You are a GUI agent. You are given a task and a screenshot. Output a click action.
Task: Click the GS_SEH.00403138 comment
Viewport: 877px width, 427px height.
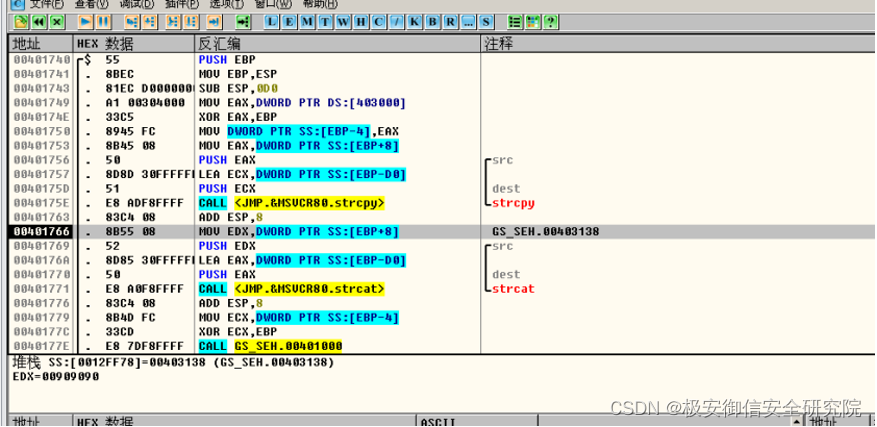click(546, 231)
